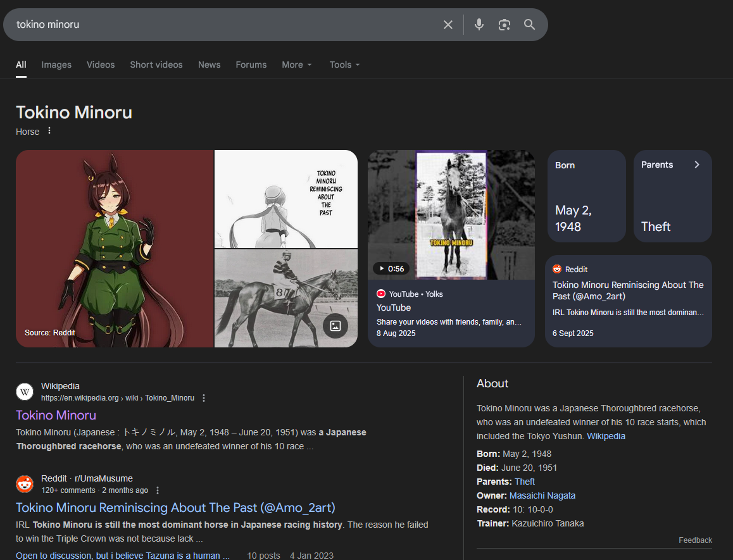
Task: Submit search using the magnifying glass icon
Action: (529, 25)
